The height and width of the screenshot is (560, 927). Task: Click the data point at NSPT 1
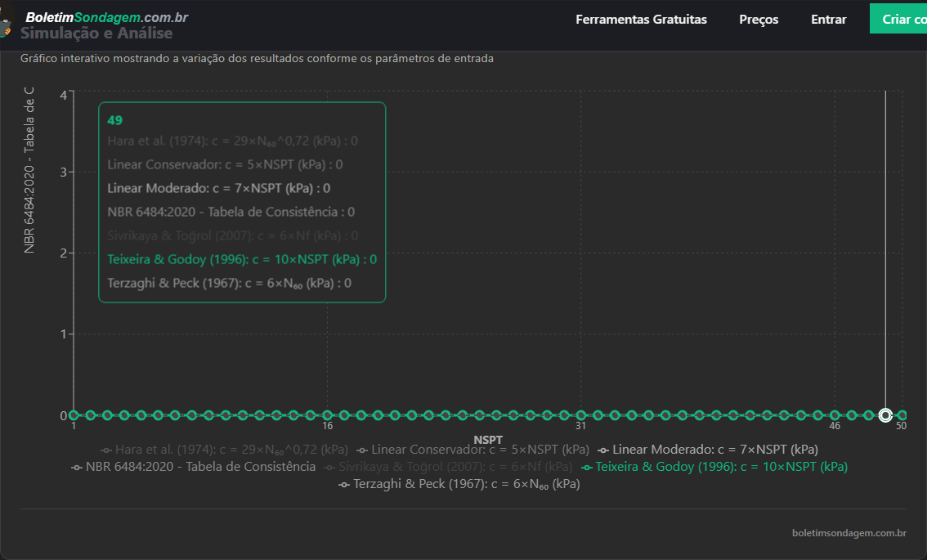74,415
